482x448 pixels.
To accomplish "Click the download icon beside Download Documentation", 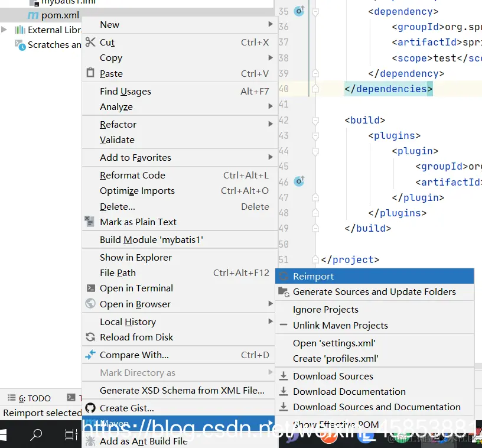I will tap(284, 391).
